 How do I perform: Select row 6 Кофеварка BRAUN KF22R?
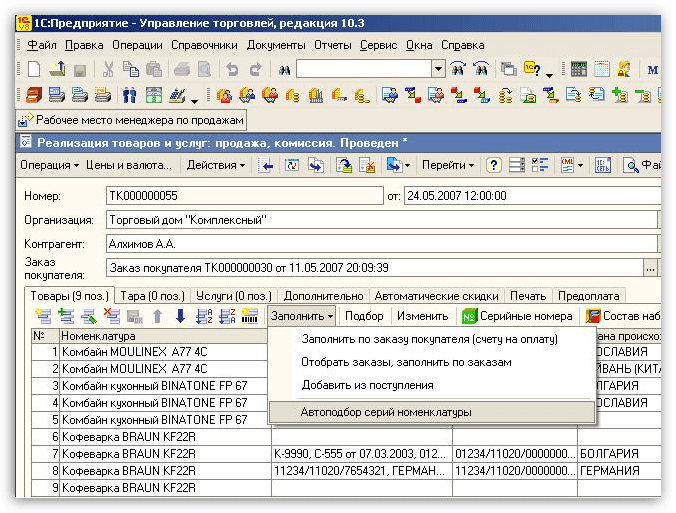pyautogui.click(x=346, y=437)
